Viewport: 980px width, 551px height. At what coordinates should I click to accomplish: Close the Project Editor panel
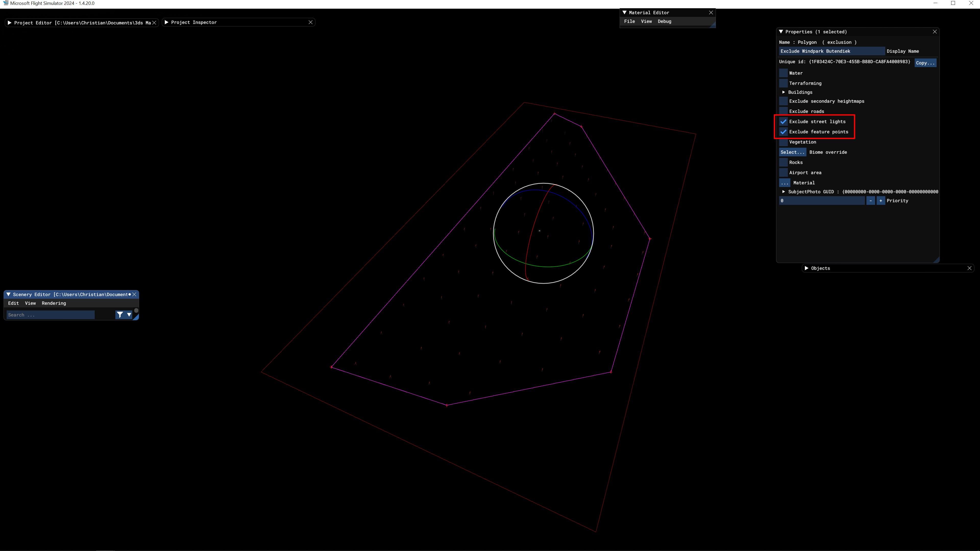(x=154, y=23)
